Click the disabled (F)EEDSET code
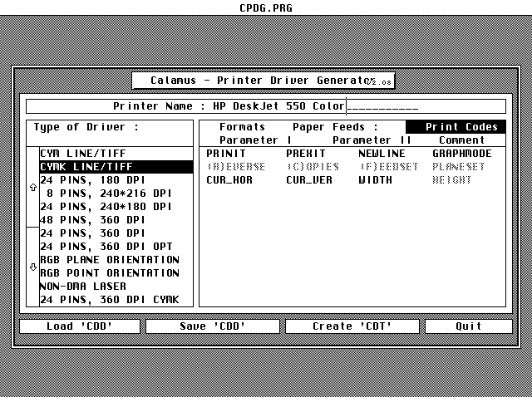This screenshot has width=532, height=397. click(388, 167)
